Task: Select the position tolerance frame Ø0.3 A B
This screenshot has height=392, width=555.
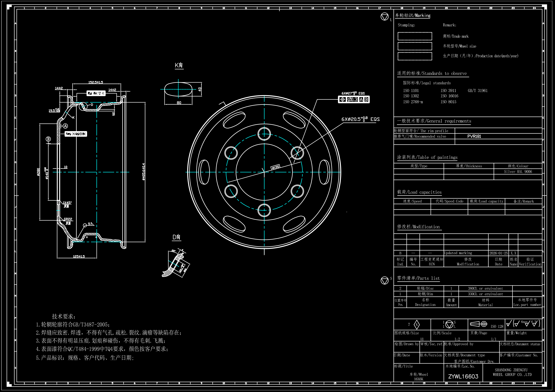Action: [x=354, y=99]
